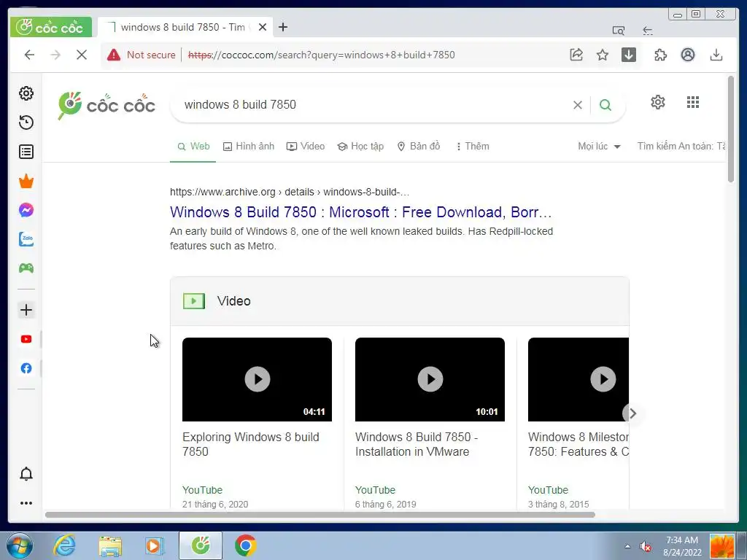Image resolution: width=747 pixels, height=560 pixels.
Task: Open Cốc Cốc download media icon
Action: point(629,55)
